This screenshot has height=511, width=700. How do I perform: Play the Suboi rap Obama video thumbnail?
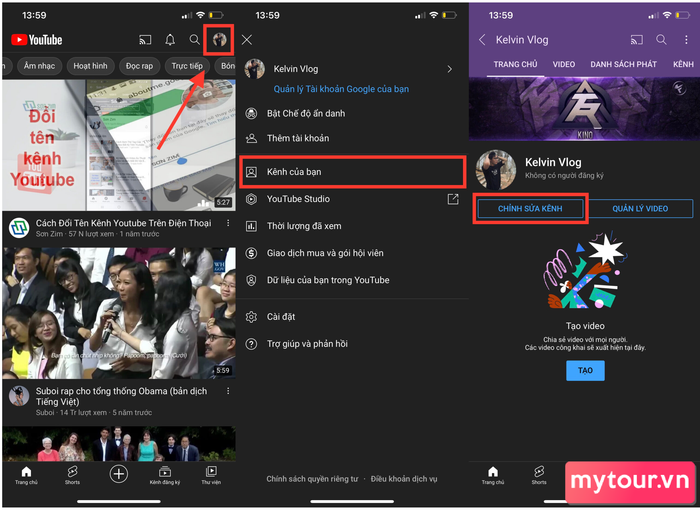pyautogui.click(x=119, y=313)
